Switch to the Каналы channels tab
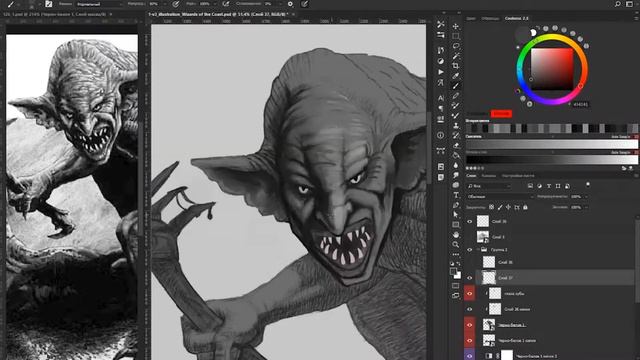 coord(489,176)
